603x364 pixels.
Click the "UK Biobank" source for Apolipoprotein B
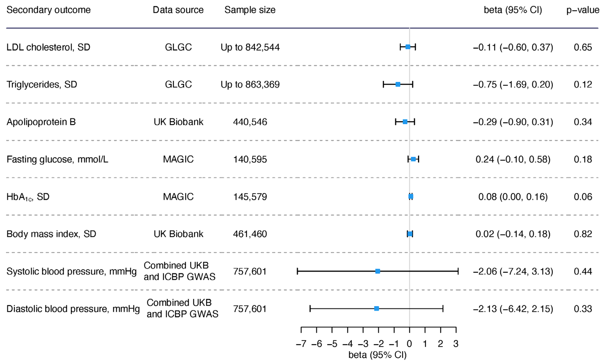click(178, 122)
